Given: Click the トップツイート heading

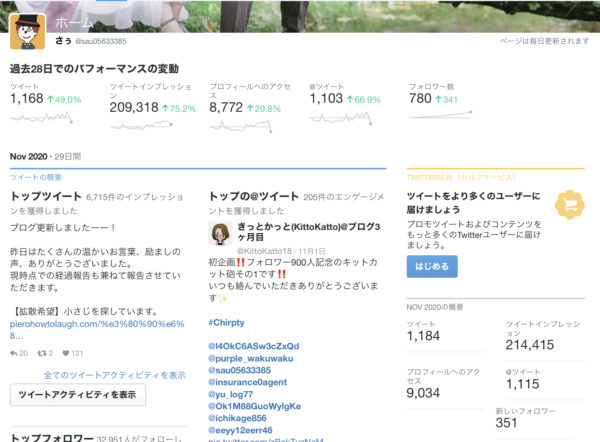Looking at the screenshot, I should [46, 196].
